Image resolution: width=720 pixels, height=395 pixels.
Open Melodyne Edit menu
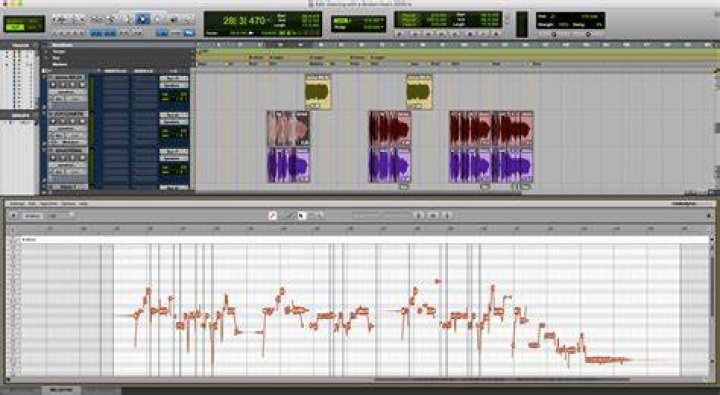coord(32,203)
